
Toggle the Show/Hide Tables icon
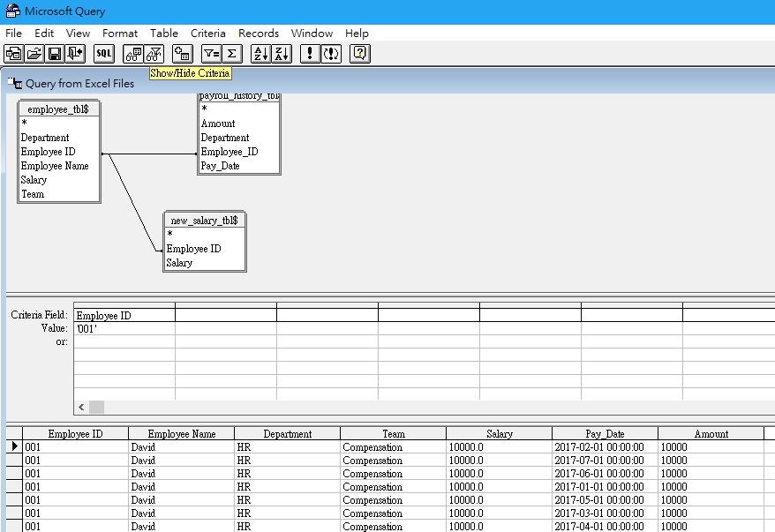tap(133, 53)
